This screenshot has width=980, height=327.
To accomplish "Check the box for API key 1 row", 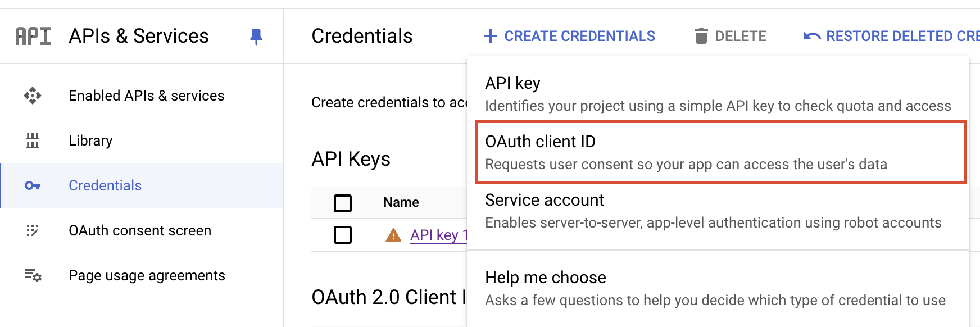I will click(x=343, y=234).
